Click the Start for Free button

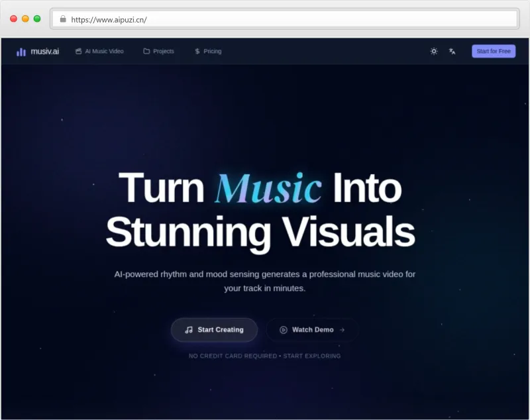tap(493, 51)
